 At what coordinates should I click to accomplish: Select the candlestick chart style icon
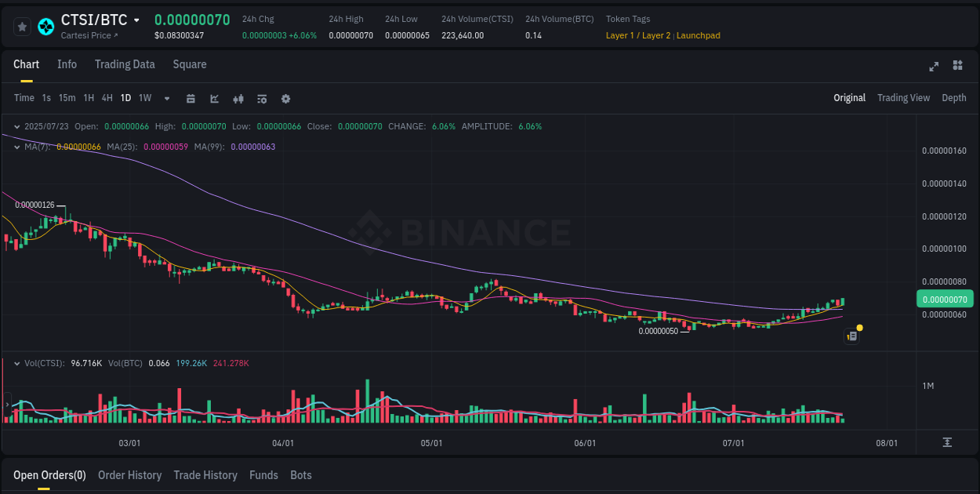coord(238,98)
